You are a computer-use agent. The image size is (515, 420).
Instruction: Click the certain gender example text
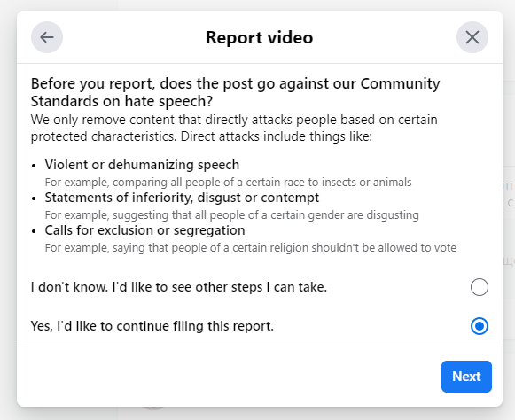click(x=232, y=214)
